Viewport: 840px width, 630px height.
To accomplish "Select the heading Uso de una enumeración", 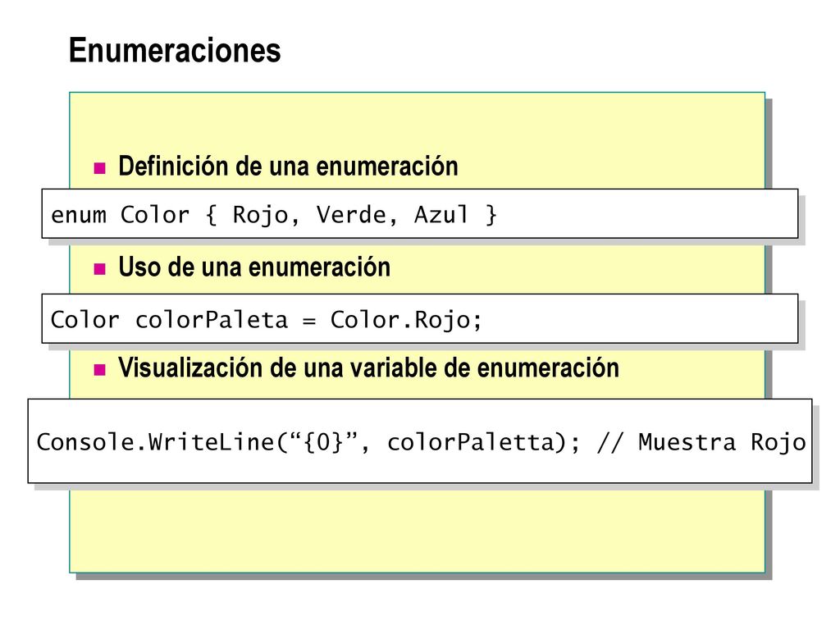I will [254, 267].
